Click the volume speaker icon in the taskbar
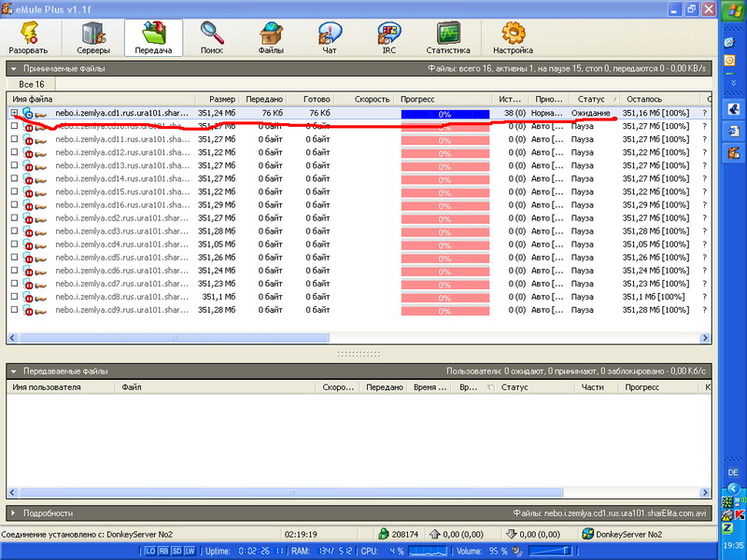Image resolution: width=747 pixels, height=560 pixels. (517, 551)
